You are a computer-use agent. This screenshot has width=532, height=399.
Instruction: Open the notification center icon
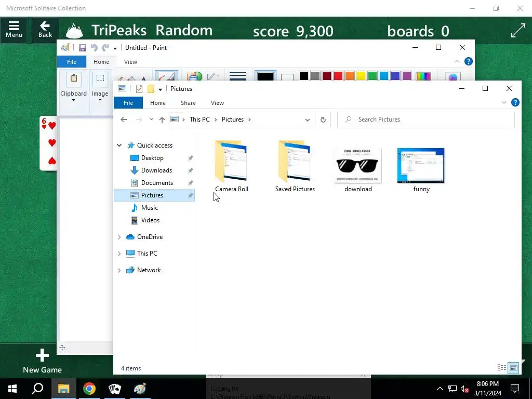tap(515, 389)
